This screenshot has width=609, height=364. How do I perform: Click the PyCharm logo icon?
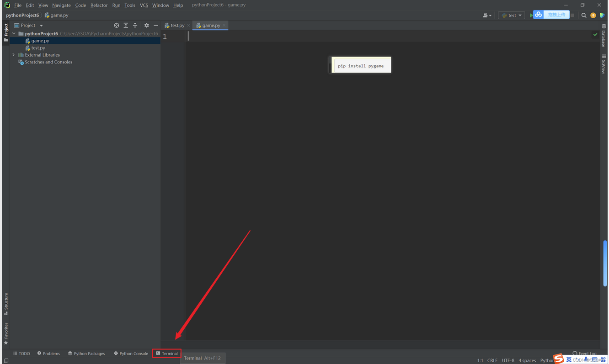click(7, 5)
